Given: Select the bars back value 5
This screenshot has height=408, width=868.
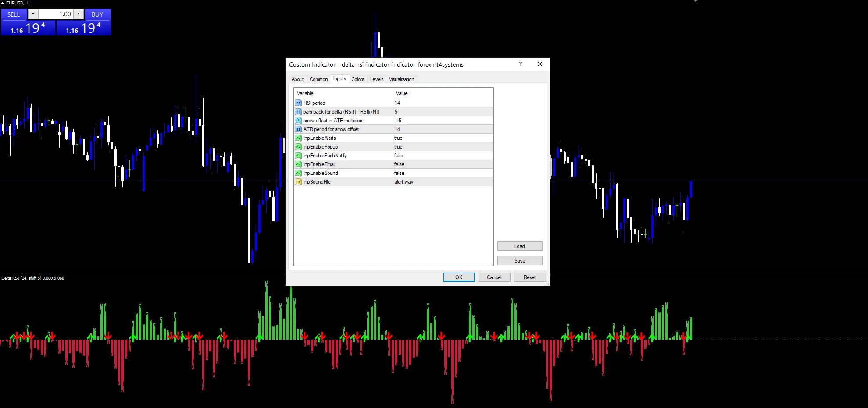Looking at the screenshot, I should coord(443,112).
